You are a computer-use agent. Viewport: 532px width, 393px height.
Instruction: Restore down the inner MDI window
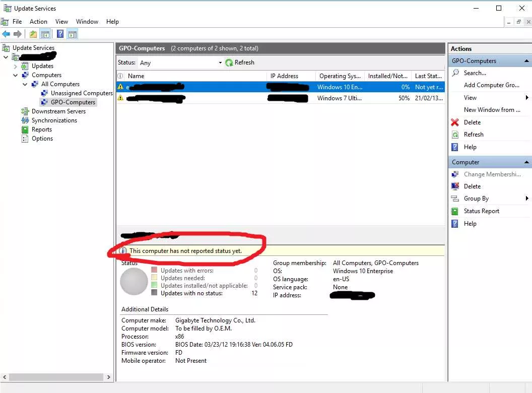pyautogui.click(x=518, y=22)
